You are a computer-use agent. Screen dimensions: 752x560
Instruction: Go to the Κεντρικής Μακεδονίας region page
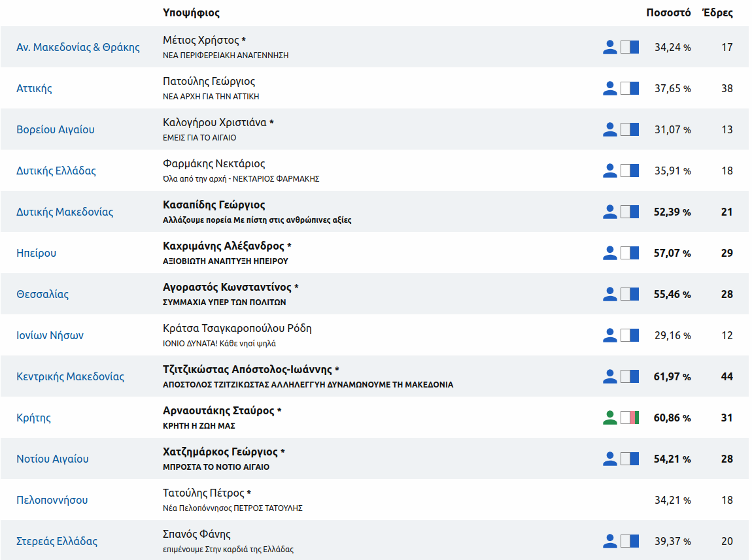[x=70, y=376]
